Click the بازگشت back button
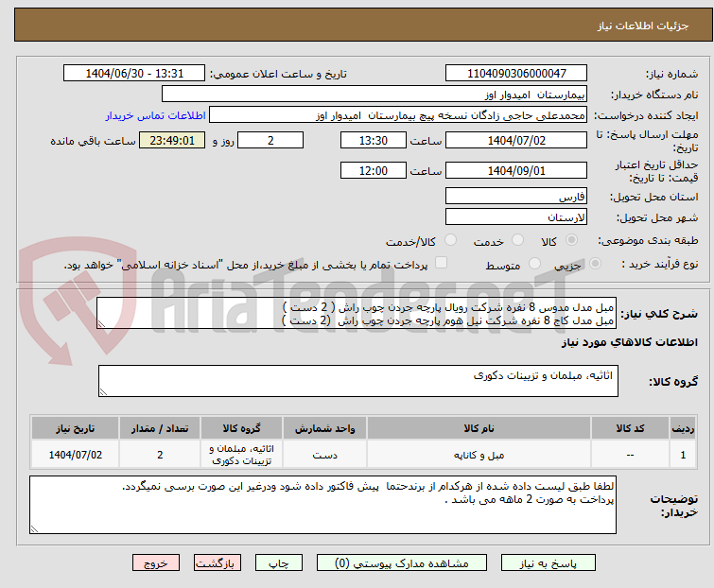The height and width of the screenshot is (588, 714). 218,563
